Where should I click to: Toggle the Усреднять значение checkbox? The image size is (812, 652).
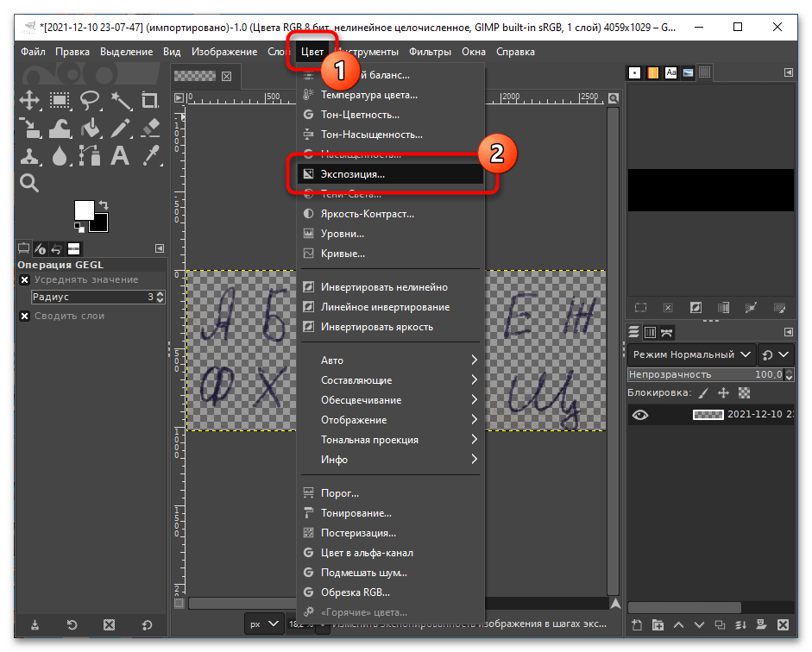24,280
